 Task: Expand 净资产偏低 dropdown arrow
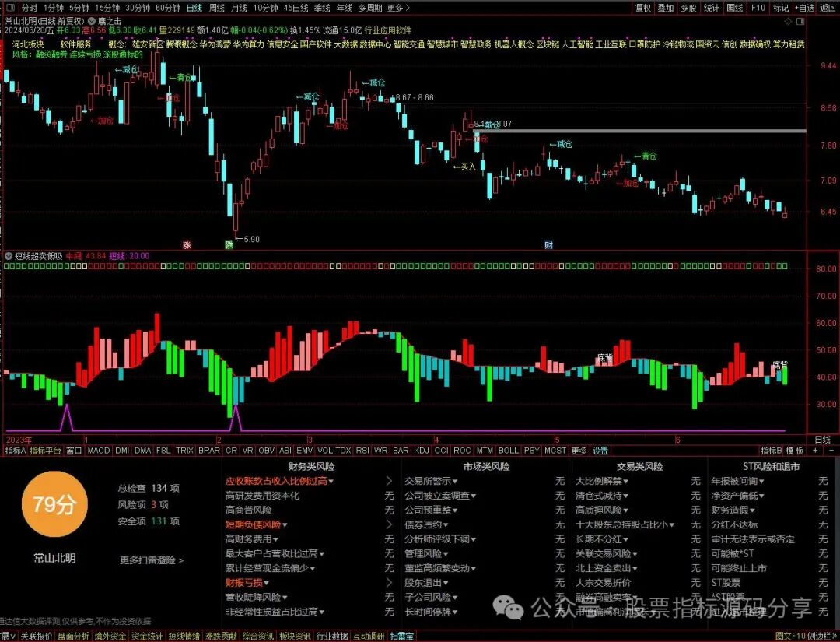point(761,496)
